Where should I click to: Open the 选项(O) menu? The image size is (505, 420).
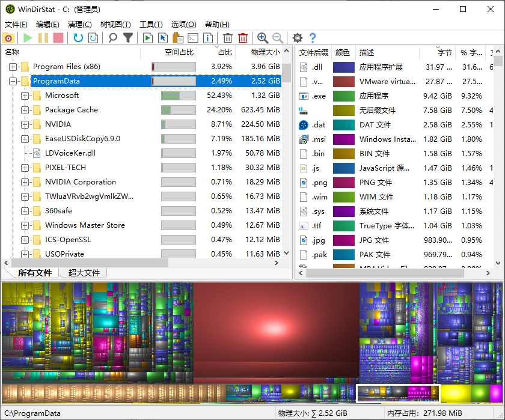[x=183, y=25]
